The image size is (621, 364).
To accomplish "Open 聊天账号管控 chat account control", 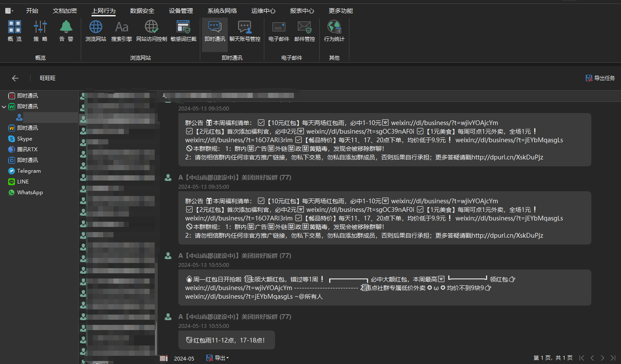I will click(x=245, y=31).
